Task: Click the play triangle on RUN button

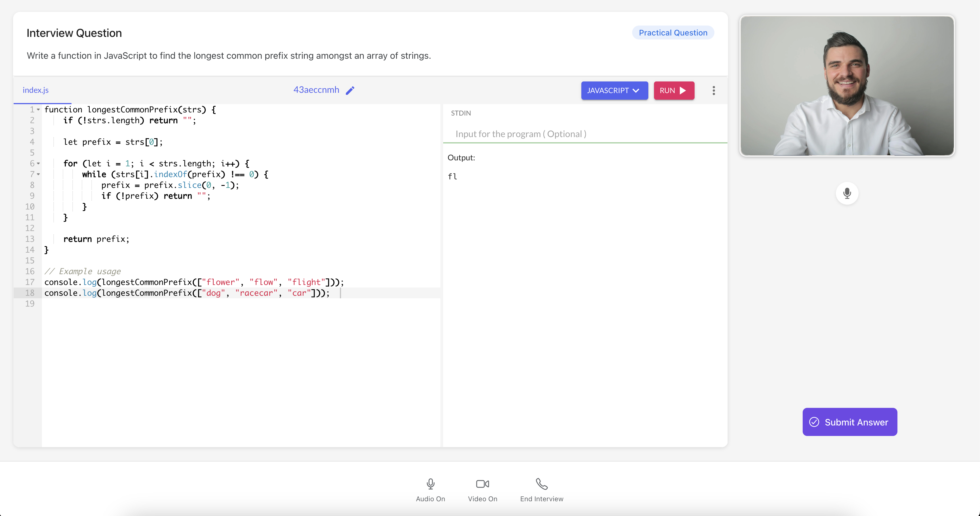Action: (x=683, y=91)
